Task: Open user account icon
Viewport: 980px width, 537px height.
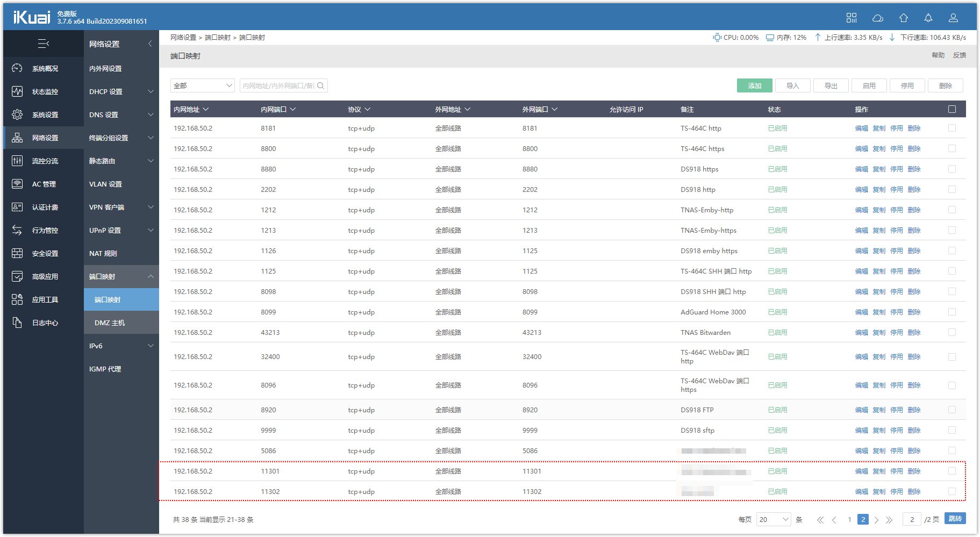Action: (953, 18)
